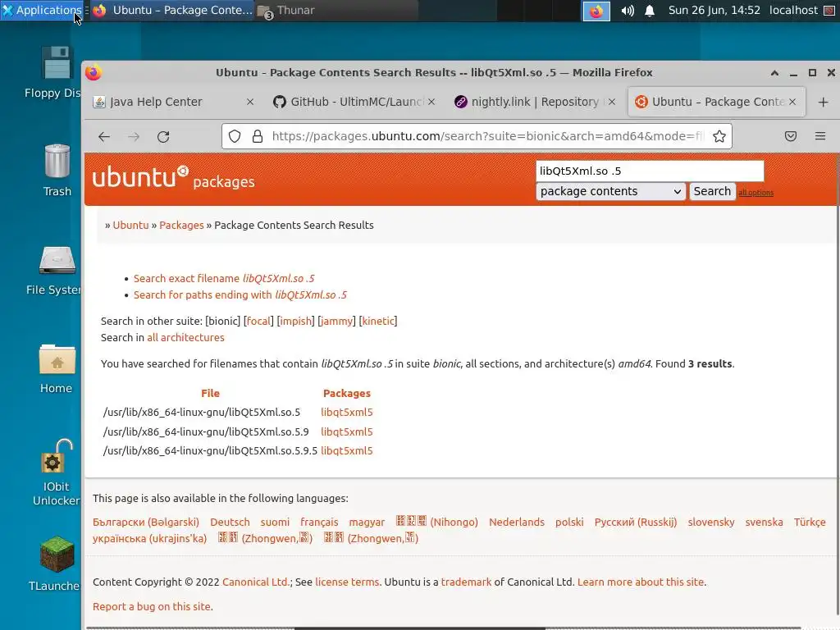
Task: Open the tracking protection shield icon
Action: [x=235, y=136]
